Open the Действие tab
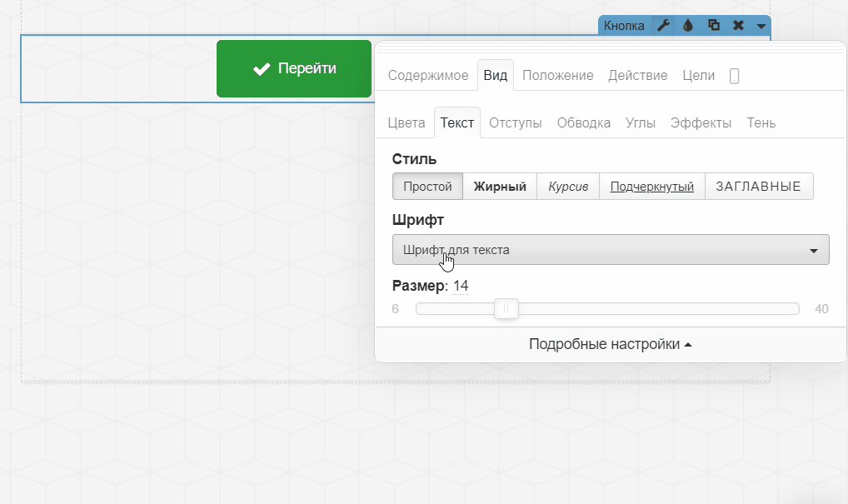This screenshot has width=848, height=504. (x=637, y=75)
